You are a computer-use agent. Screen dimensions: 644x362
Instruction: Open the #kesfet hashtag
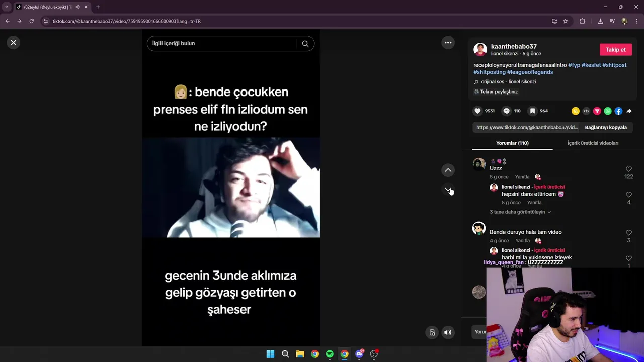pos(591,65)
